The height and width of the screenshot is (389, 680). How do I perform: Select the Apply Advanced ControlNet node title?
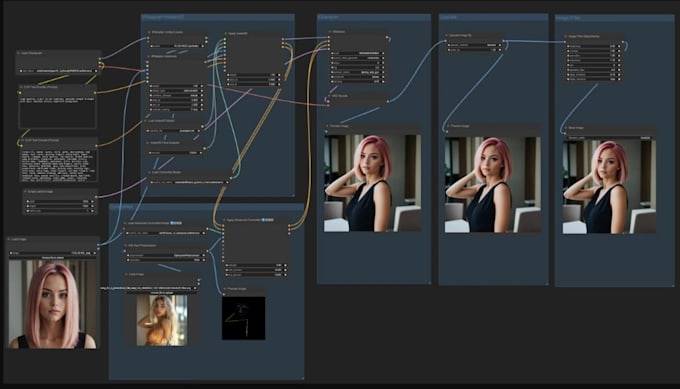255,220
